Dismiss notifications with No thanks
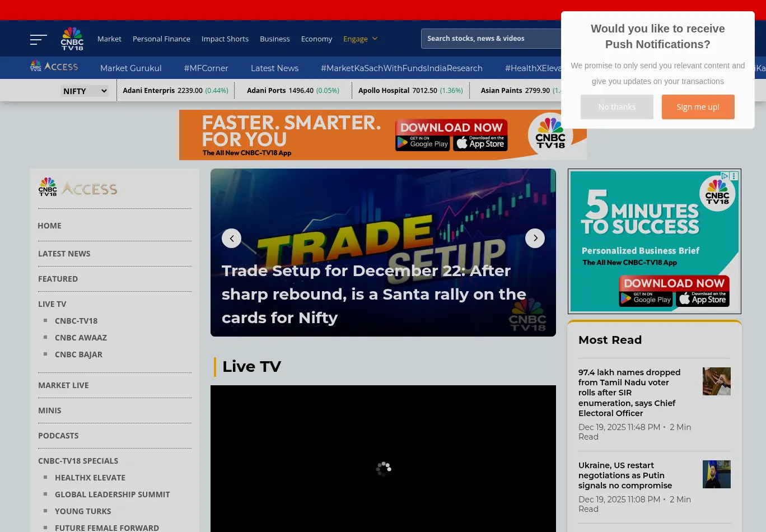Screen dimensions: 766x532 click(616, 107)
